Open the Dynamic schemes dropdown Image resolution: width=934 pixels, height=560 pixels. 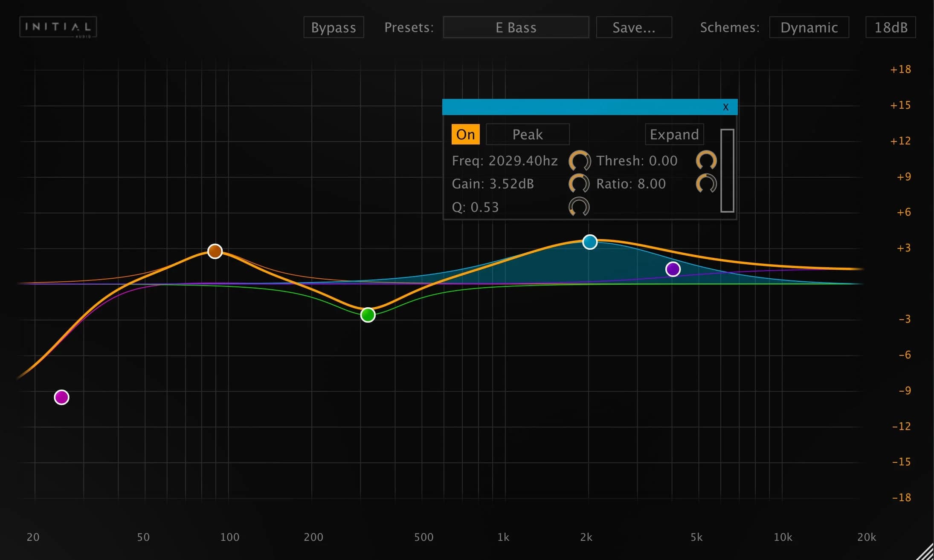(x=809, y=27)
